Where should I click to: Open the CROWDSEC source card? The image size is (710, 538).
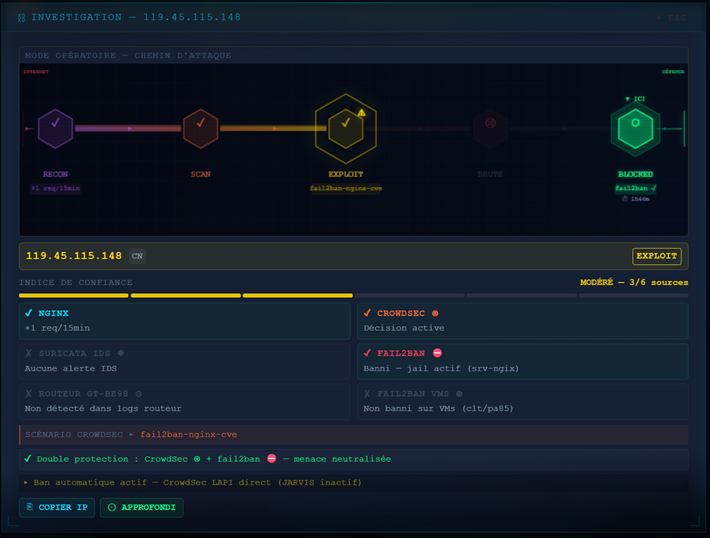pyautogui.click(x=523, y=321)
